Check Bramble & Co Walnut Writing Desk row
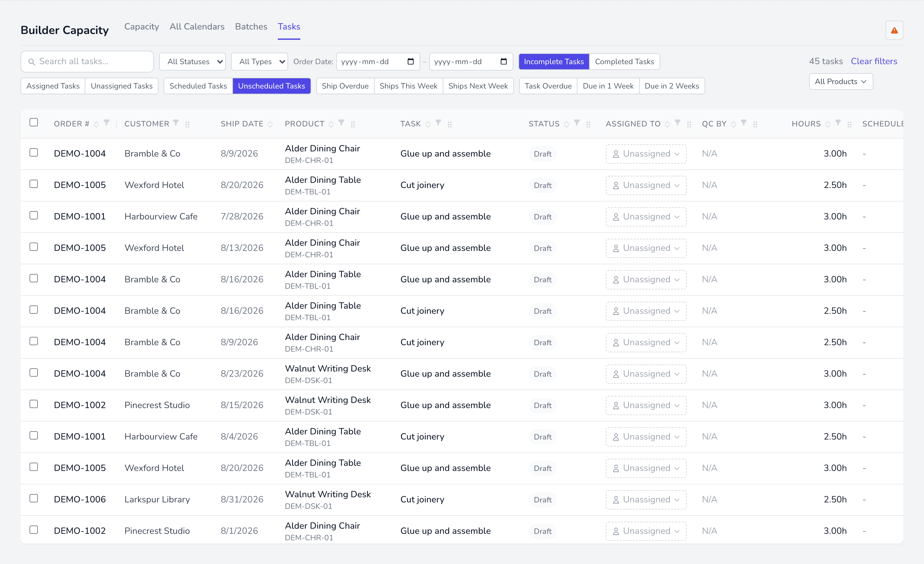Screen dimensions: 924x564 [34, 372]
